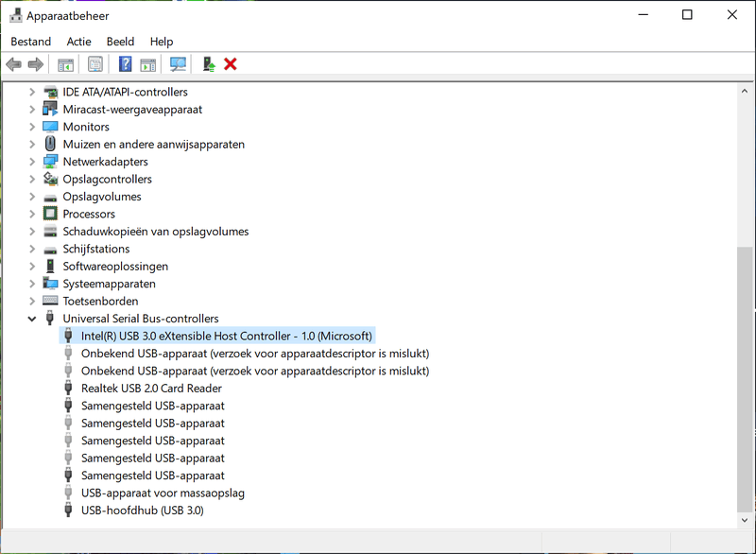Image resolution: width=756 pixels, height=554 pixels.
Task: Click the Apparaatbeheer title bar app icon
Action: tap(16, 15)
